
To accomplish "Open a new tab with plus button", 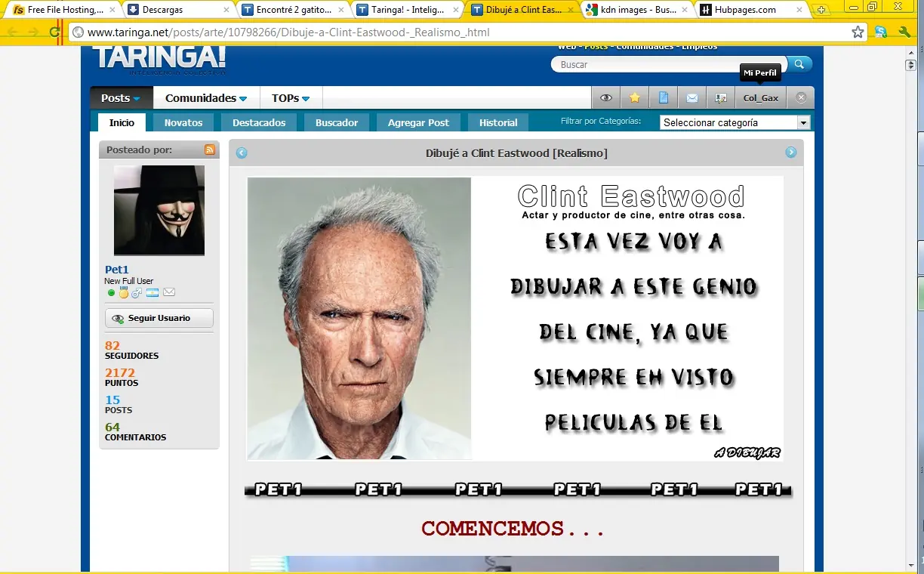I will [x=822, y=10].
